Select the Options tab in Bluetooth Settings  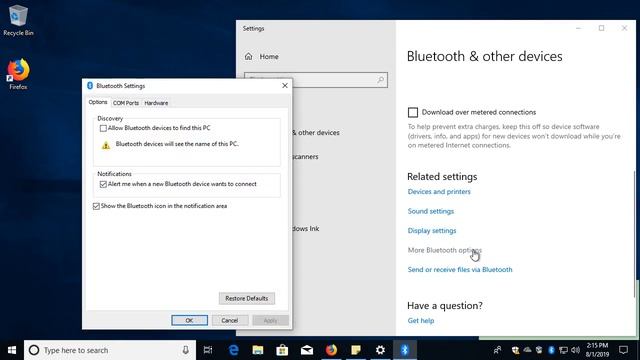point(98,102)
